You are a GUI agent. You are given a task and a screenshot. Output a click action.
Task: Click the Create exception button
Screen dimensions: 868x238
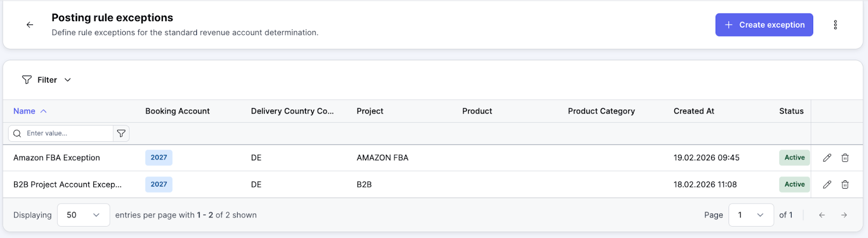point(764,25)
